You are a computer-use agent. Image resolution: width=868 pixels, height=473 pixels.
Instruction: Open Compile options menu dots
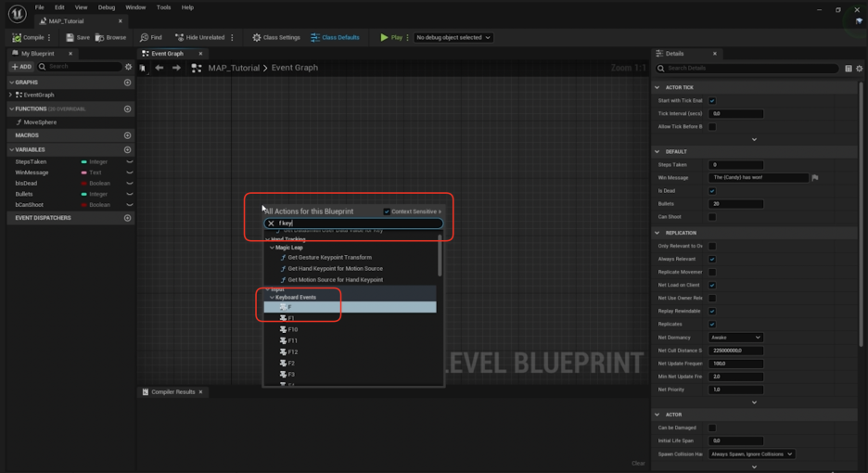tap(49, 38)
